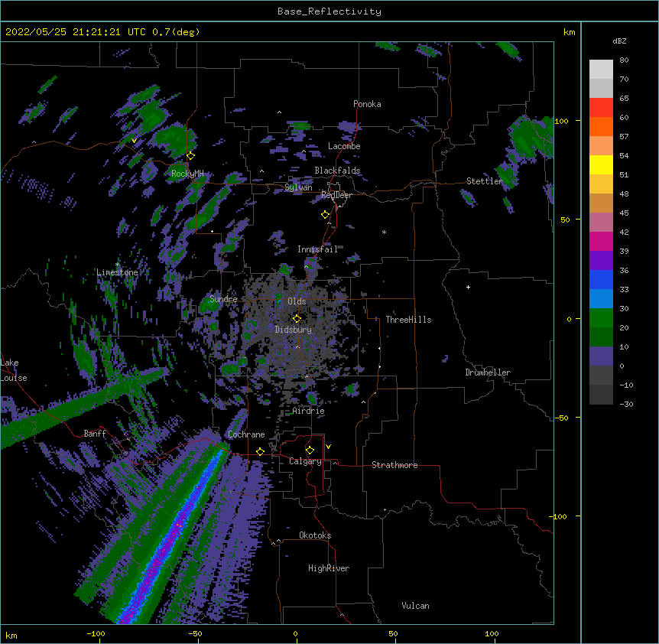This screenshot has height=644, width=659.
Task: Select the sky blue 30-33 dBZ swatch
Action: [x=601, y=299]
